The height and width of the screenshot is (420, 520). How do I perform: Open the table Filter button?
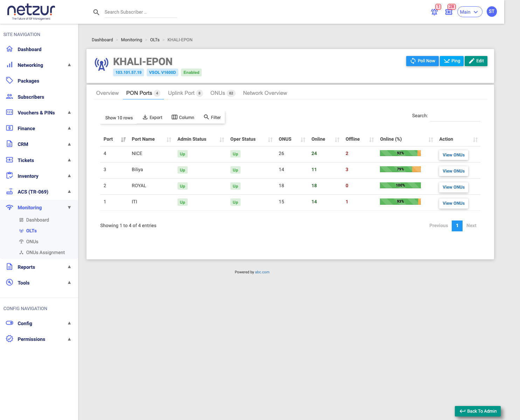click(212, 118)
